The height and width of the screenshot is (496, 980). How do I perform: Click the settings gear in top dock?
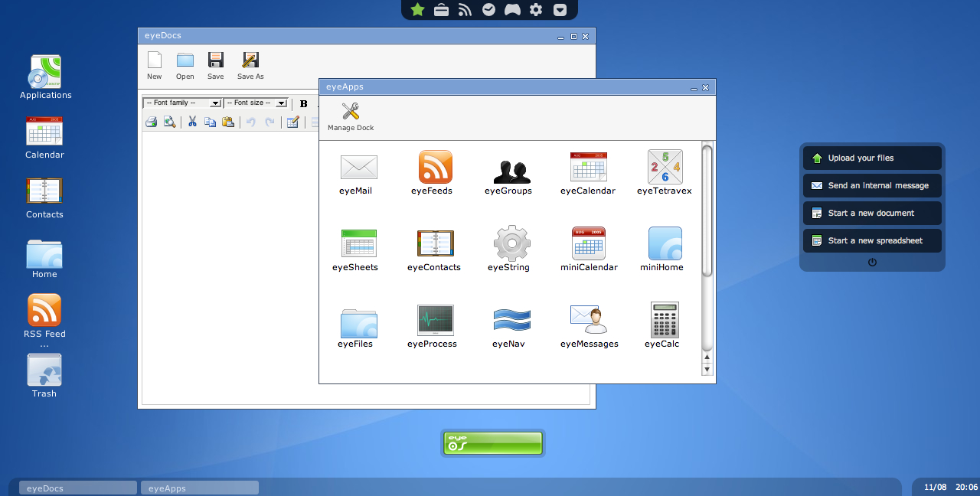click(536, 9)
